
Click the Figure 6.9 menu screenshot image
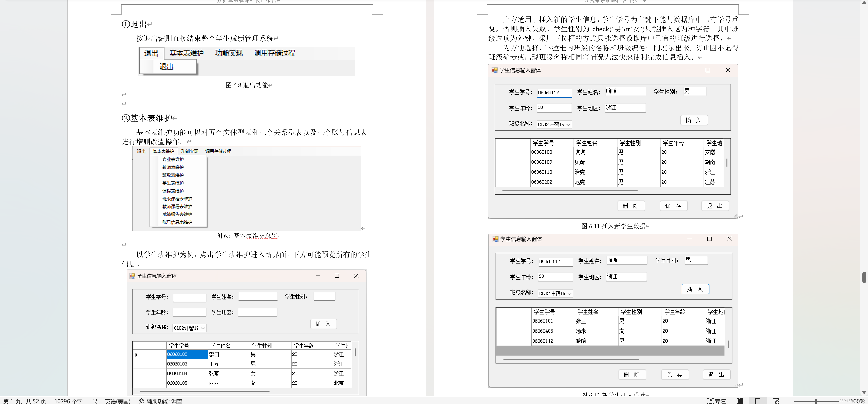[x=247, y=189]
